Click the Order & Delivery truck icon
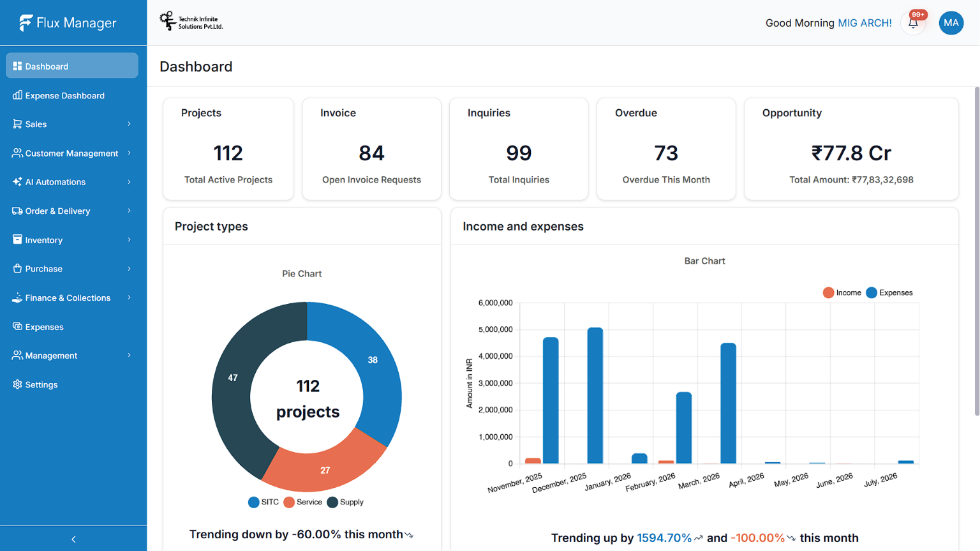Viewport: 980px width, 551px height. pos(17,211)
